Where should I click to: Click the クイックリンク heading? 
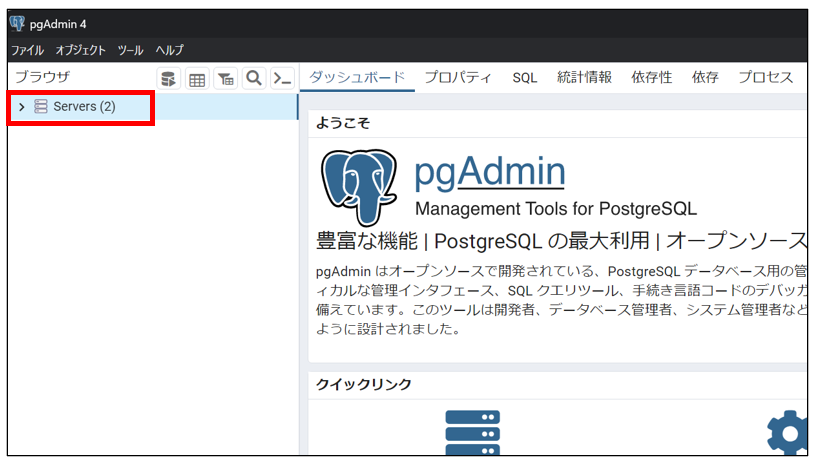[x=364, y=384]
